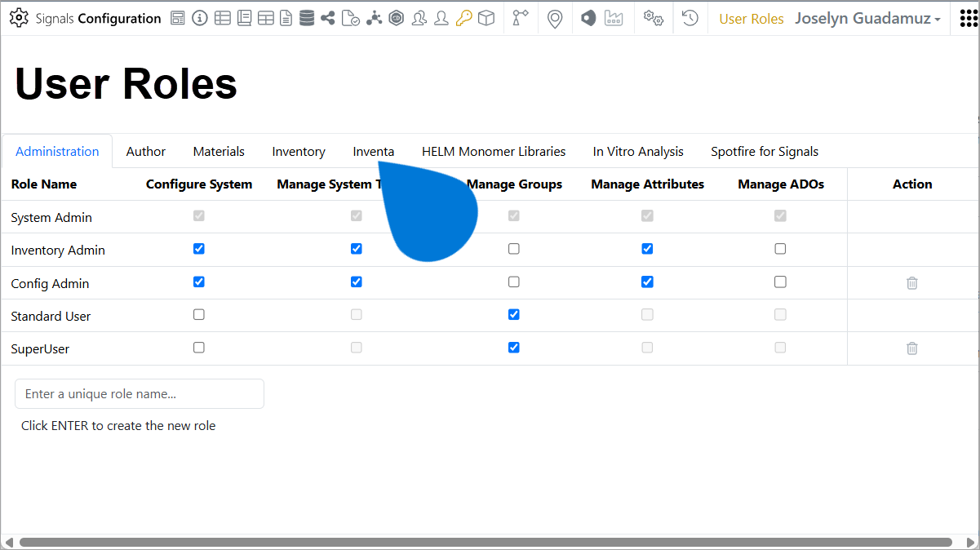Click the unique role name input field

point(139,393)
